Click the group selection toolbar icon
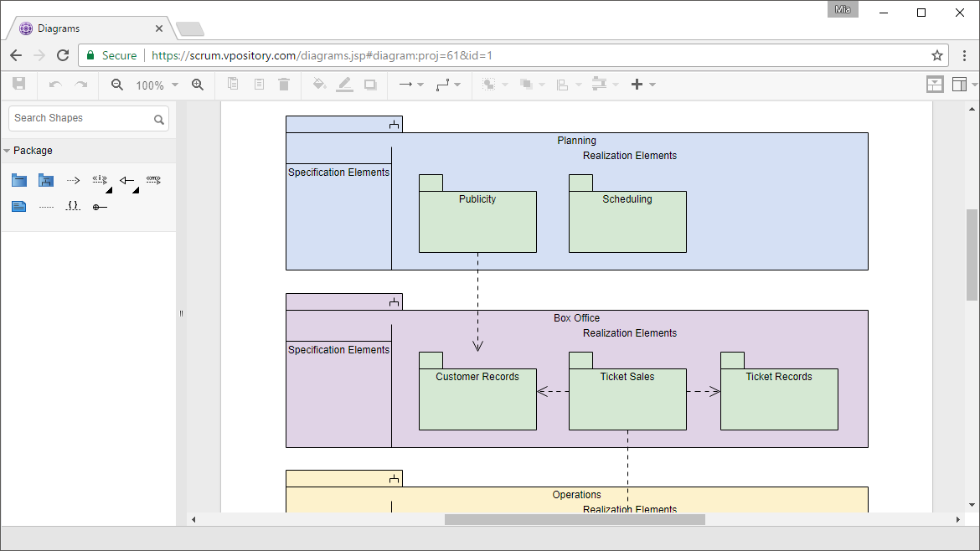This screenshot has width=980, height=551. coord(489,85)
